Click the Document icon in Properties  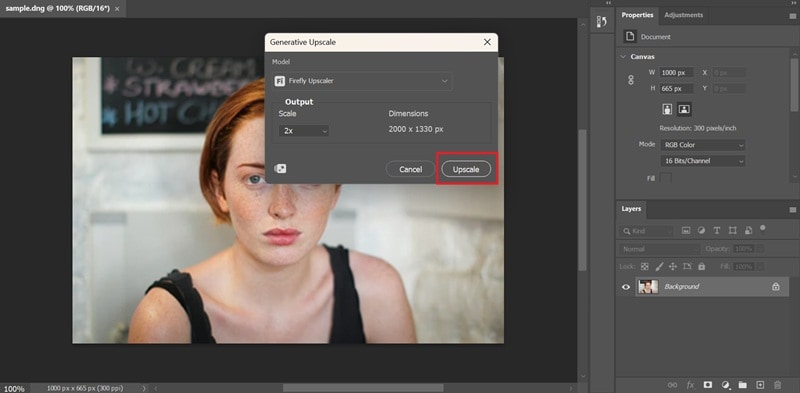tap(630, 36)
